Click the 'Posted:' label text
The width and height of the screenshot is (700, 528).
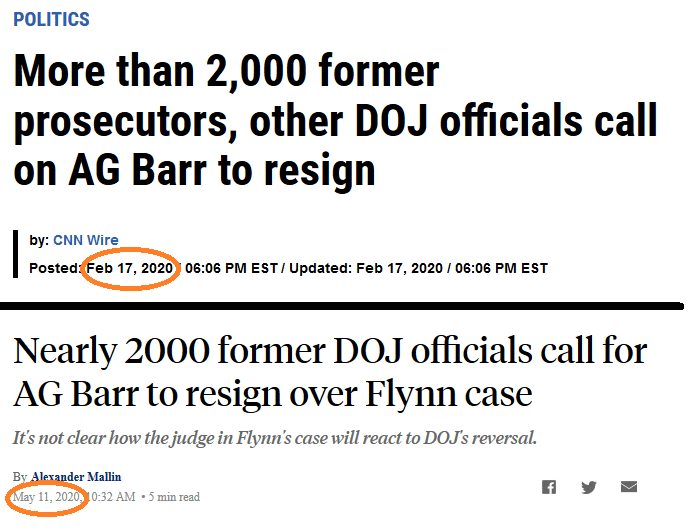click(x=55, y=268)
